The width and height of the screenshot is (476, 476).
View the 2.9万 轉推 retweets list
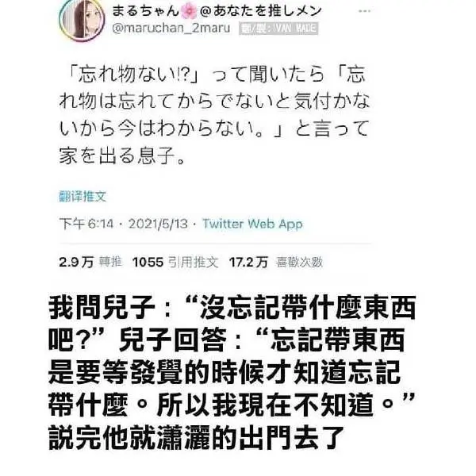pos(90,263)
